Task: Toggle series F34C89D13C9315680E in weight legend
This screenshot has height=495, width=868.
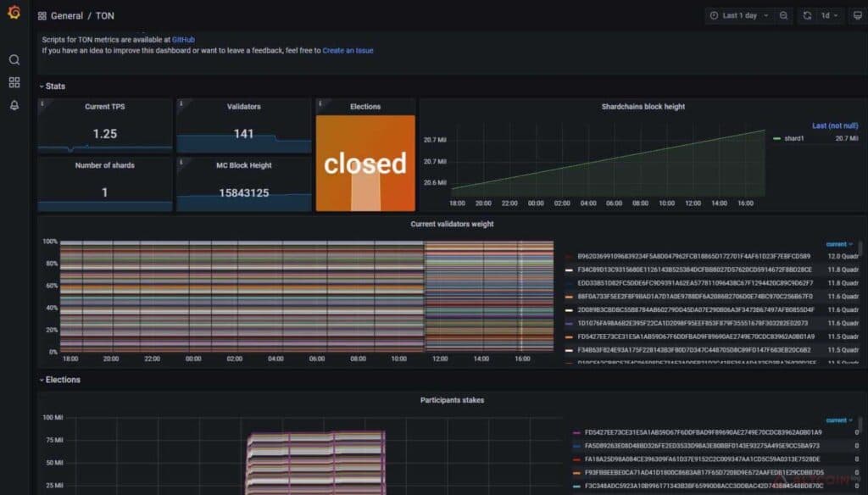Action: point(694,270)
